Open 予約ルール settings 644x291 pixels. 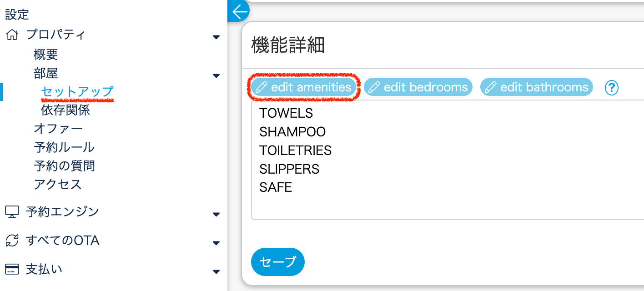64,147
